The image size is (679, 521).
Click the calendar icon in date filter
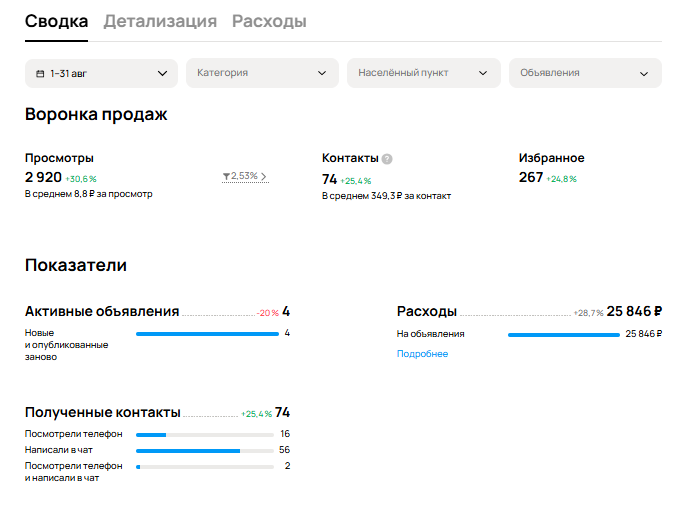[40, 73]
